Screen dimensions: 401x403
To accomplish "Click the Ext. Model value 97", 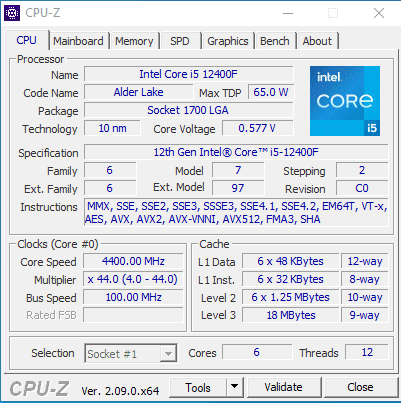I will (x=238, y=188).
